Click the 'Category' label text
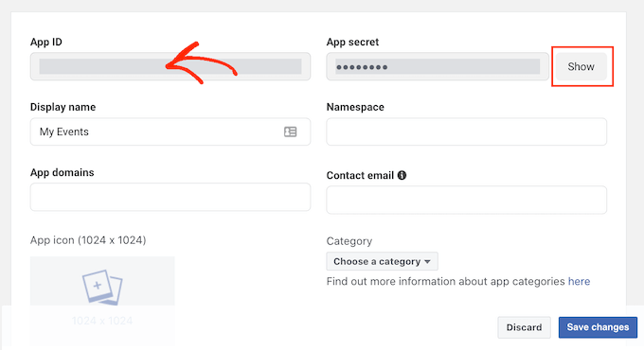 pos(349,241)
